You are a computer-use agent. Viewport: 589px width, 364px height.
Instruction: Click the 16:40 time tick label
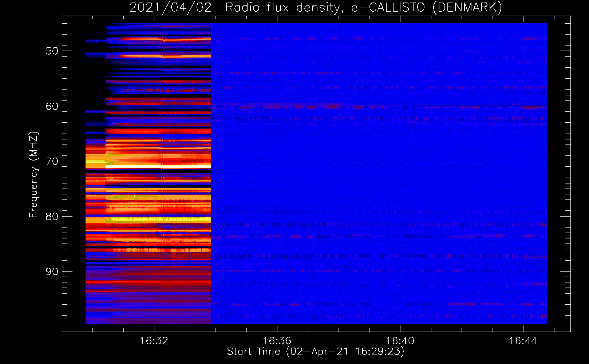point(400,341)
